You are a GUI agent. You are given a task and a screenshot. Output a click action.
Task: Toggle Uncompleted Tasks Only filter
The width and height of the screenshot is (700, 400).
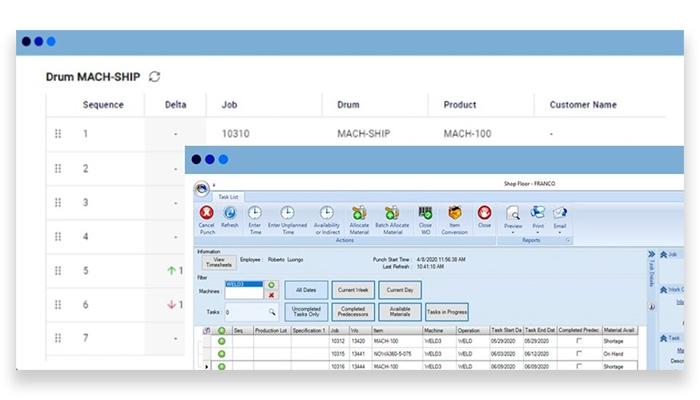pyautogui.click(x=306, y=312)
